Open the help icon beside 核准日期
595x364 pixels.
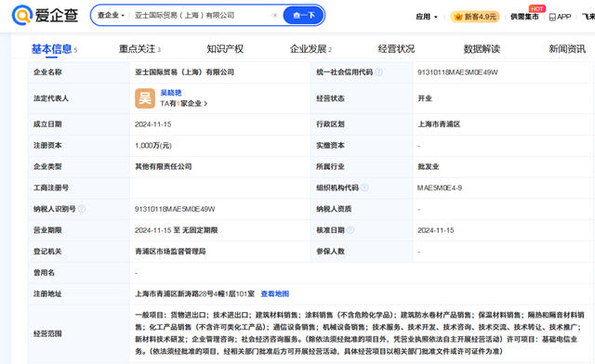pyautogui.click(x=350, y=230)
